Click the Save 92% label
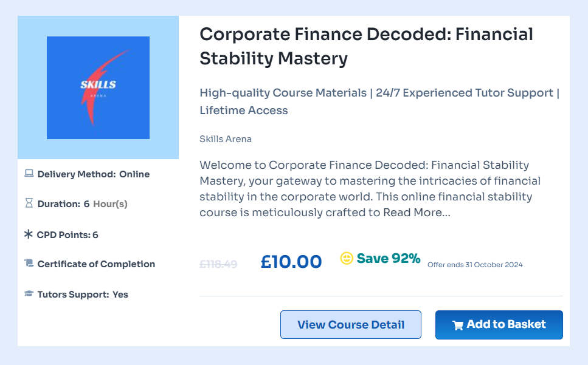Viewport: 588px width, 365px height. pyautogui.click(x=389, y=259)
